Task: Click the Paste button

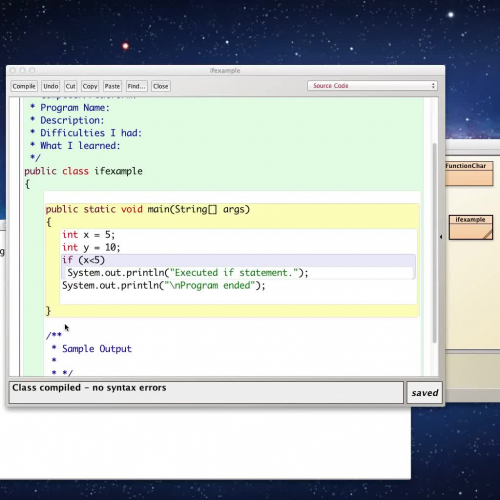Action: (x=112, y=86)
